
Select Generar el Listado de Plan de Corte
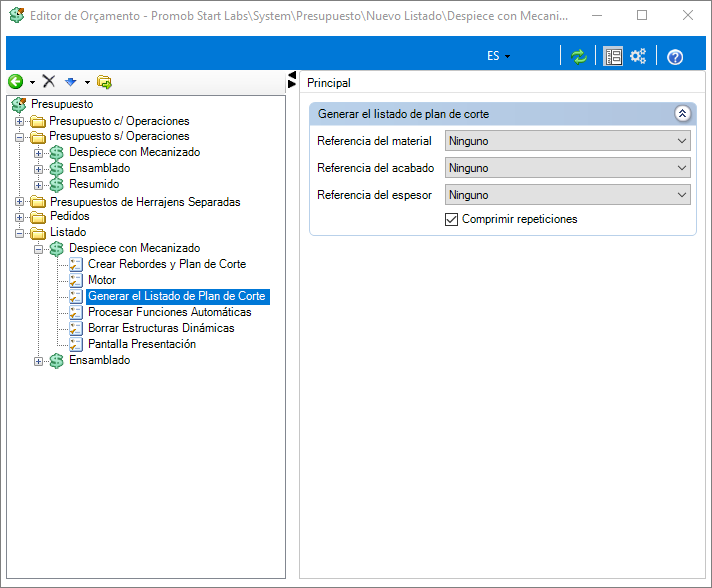click(x=177, y=296)
